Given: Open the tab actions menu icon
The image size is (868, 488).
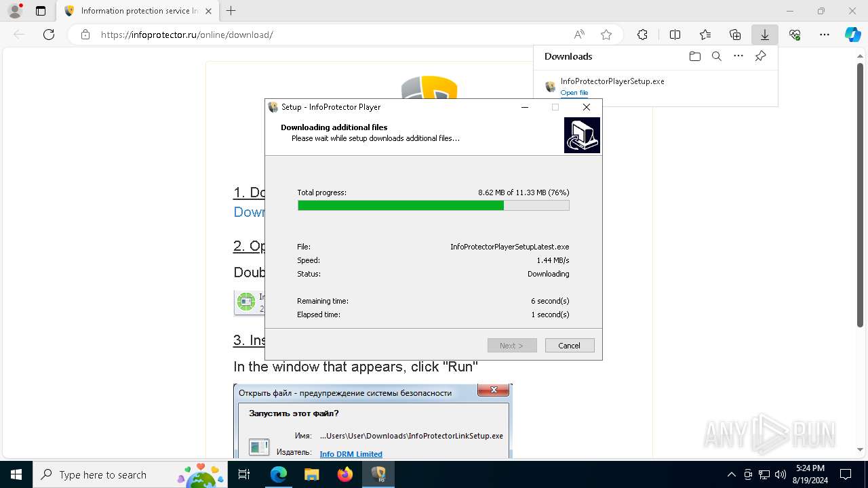Looking at the screenshot, I should 41,11.
